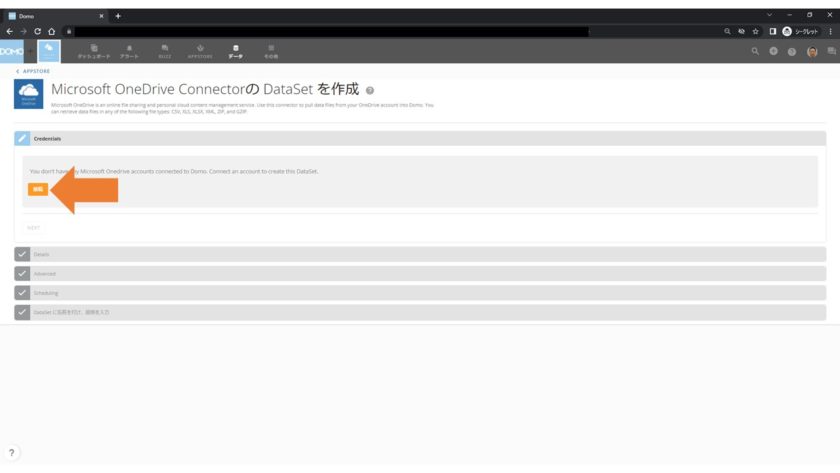
Task: Select the Domo browser tab
Action: point(56,16)
